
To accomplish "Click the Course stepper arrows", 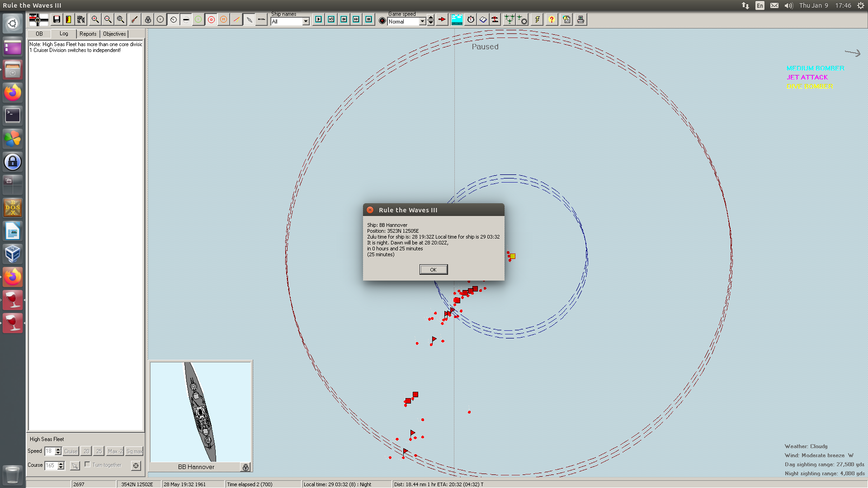I will 61,465.
